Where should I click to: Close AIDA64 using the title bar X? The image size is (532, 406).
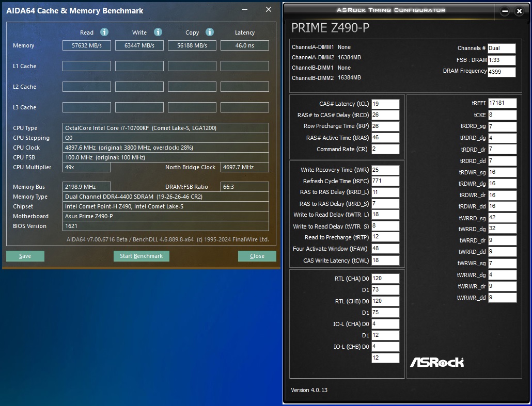[269, 9]
